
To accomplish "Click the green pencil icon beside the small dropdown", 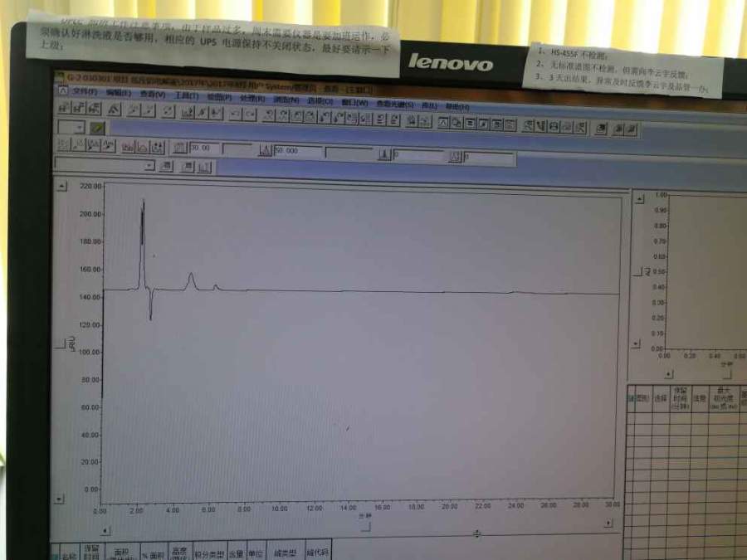I will tap(97, 128).
